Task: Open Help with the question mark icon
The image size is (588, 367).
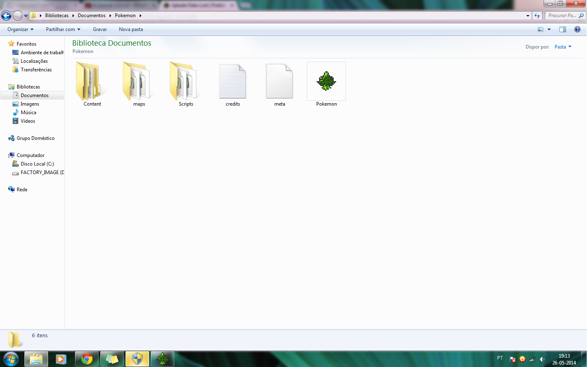Action: pos(577,29)
